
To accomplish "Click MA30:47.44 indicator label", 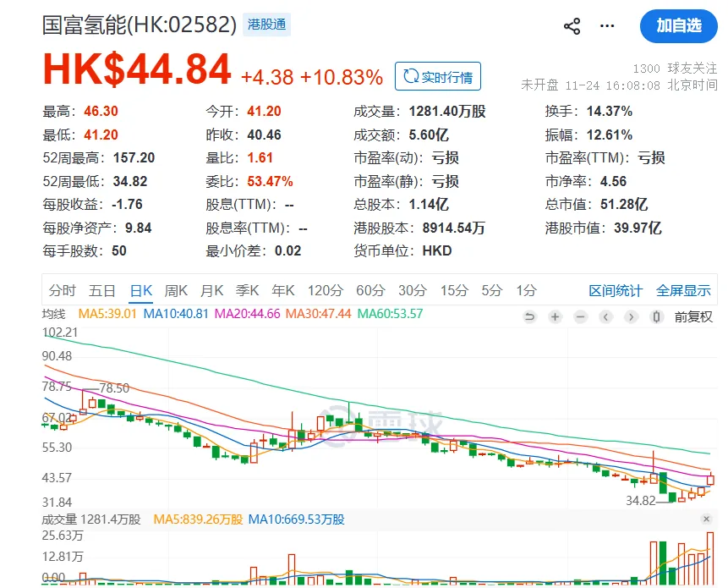I will pyautogui.click(x=318, y=314).
